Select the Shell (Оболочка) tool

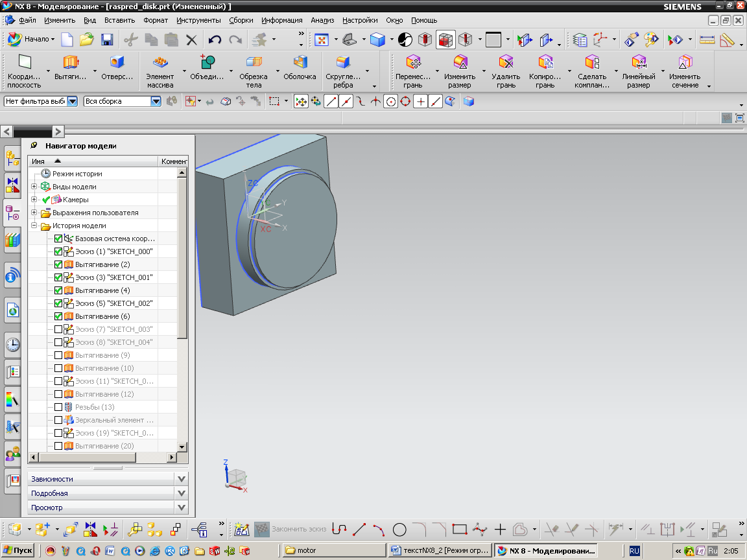[300, 67]
